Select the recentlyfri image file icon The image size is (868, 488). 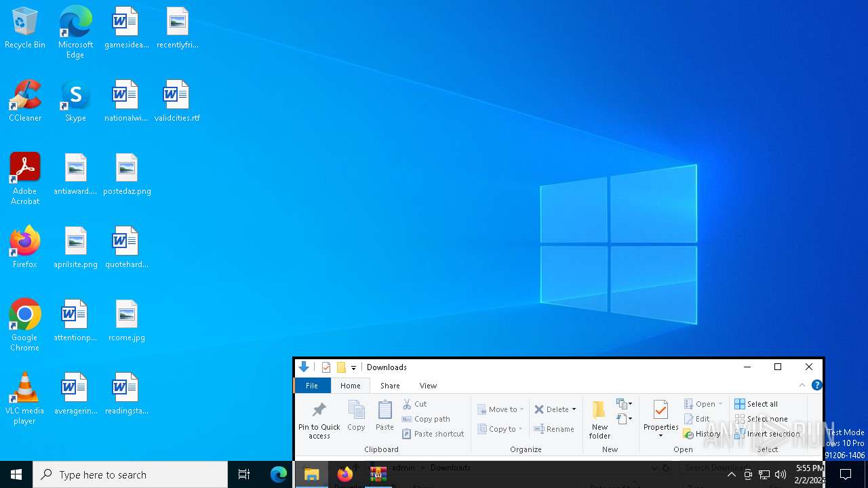click(x=177, y=28)
